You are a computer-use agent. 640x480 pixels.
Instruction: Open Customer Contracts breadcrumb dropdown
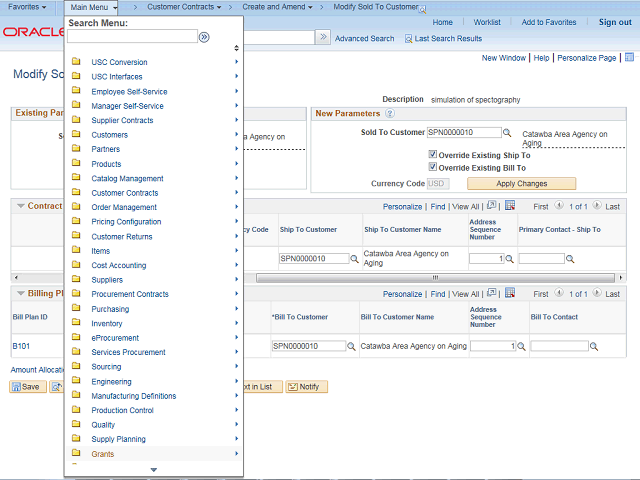pos(184,7)
